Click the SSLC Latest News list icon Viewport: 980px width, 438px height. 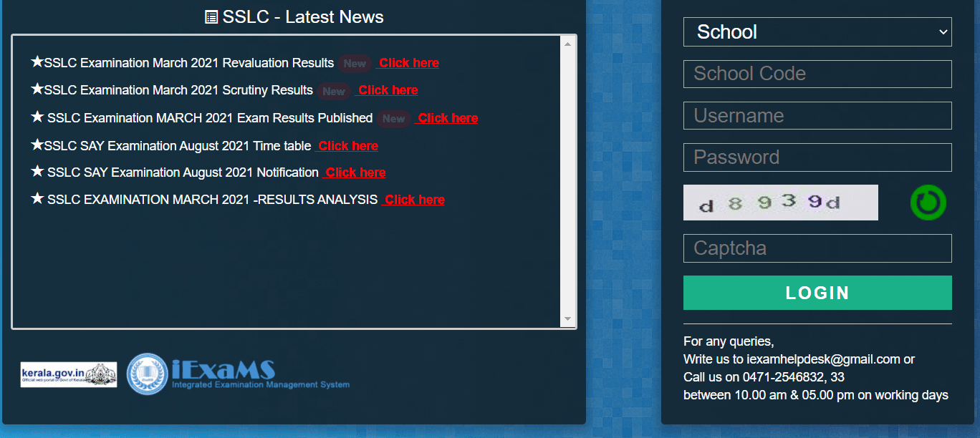(211, 17)
